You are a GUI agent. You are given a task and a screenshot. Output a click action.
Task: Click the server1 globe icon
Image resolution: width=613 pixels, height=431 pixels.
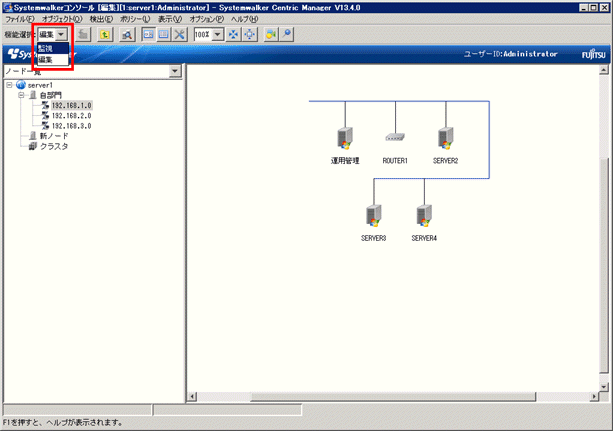pos(21,85)
